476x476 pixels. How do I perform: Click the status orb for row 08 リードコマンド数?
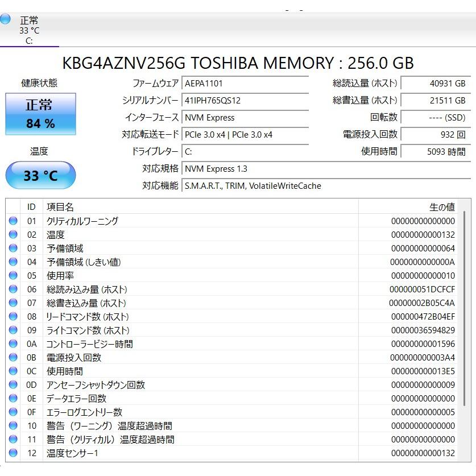(x=13, y=316)
